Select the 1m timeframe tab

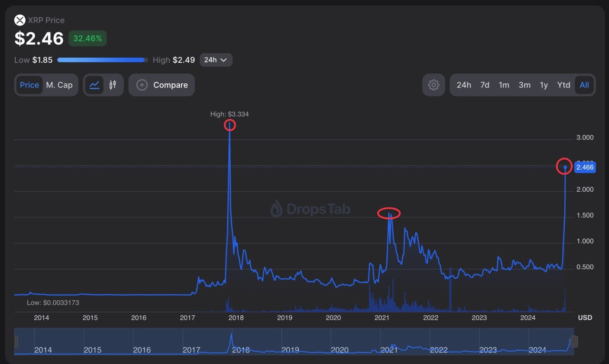tap(504, 85)
